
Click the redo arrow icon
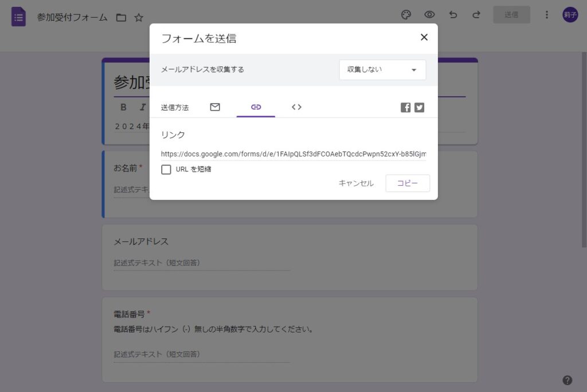[x=476, y=15]
